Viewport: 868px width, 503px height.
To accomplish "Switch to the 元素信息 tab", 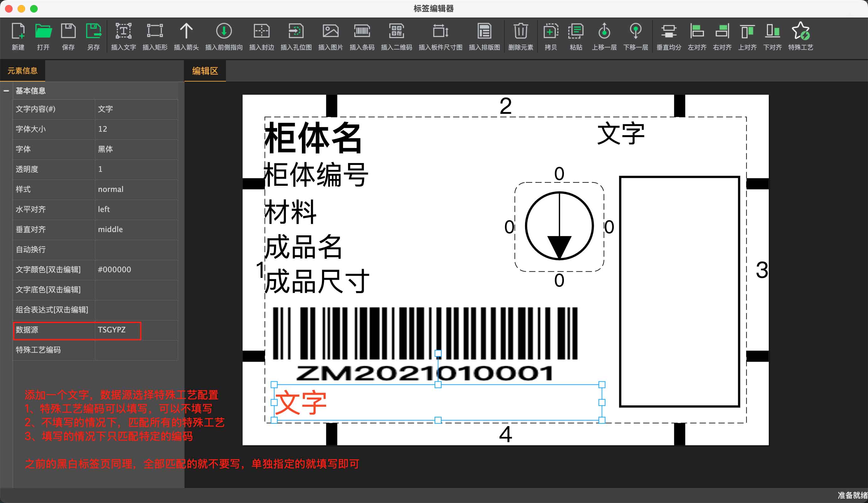I will 23,71.
